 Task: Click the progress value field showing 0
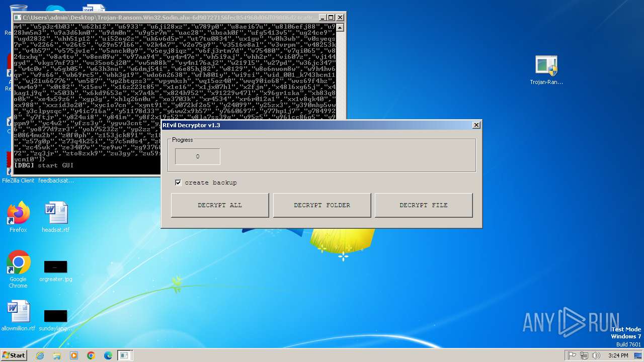pos(198,156)
